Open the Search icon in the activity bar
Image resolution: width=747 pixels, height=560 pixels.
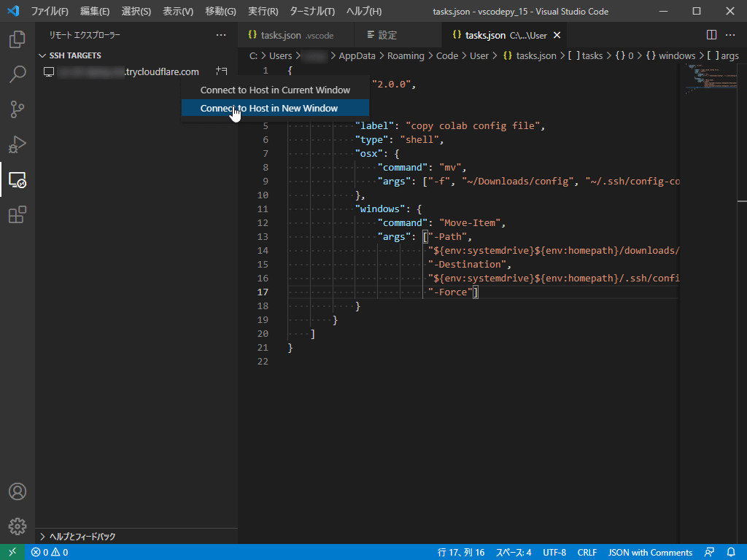point(18,74)
